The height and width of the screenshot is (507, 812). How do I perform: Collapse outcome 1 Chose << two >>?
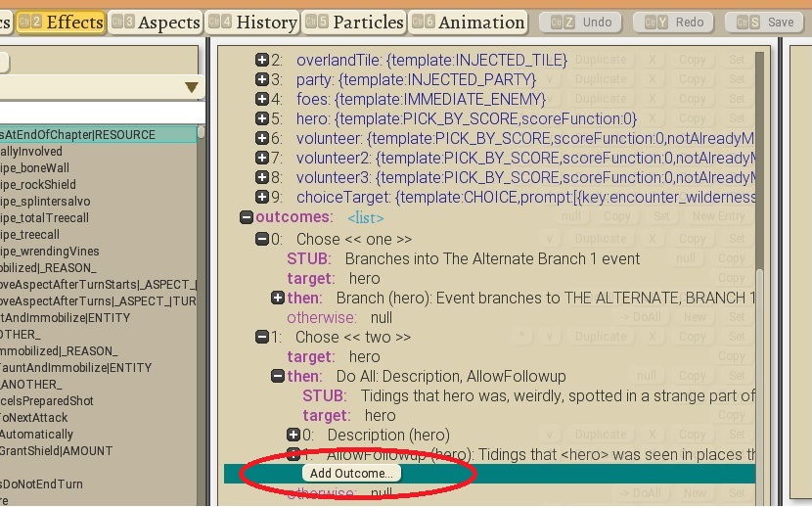(262, 337)
